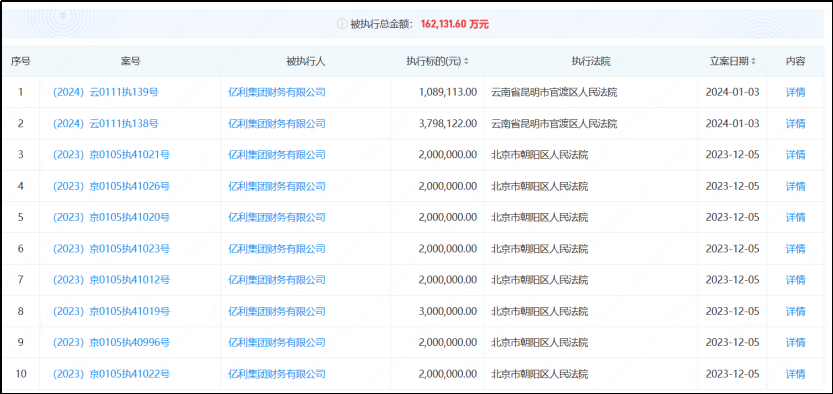Open 亿利集团财务有限公司 in row 4

(x=277, y=186)
